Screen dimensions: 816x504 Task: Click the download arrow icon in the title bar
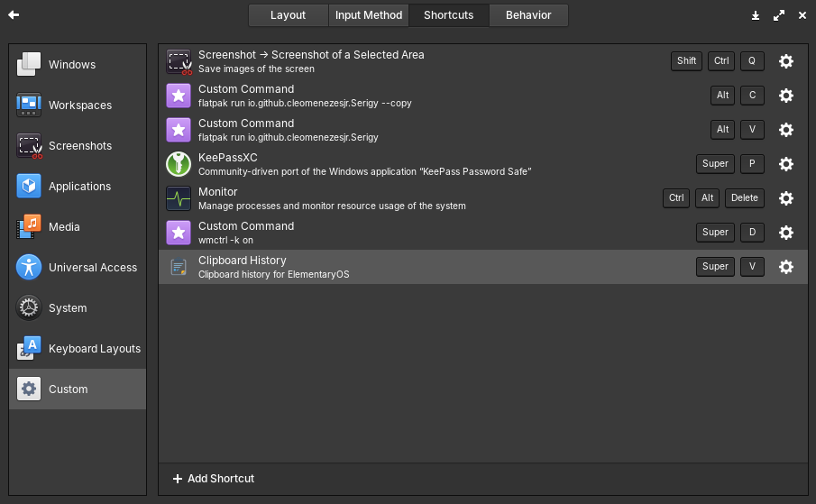point(756,15)
